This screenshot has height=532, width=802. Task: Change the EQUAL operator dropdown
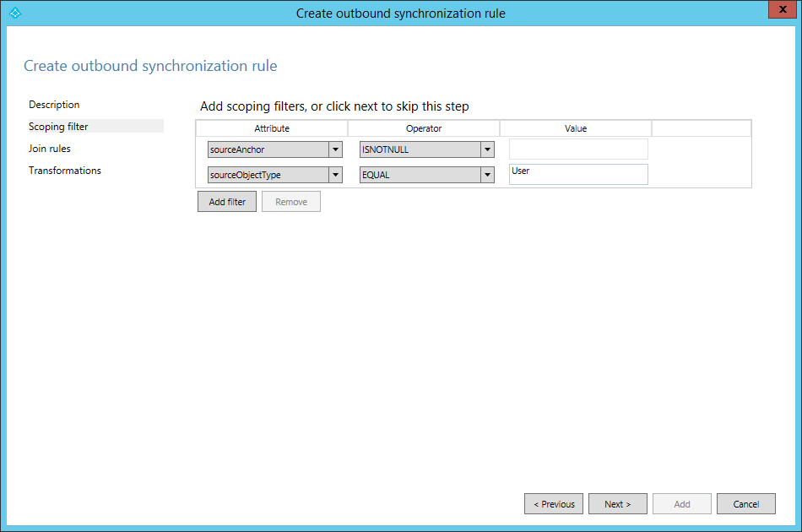487,175
